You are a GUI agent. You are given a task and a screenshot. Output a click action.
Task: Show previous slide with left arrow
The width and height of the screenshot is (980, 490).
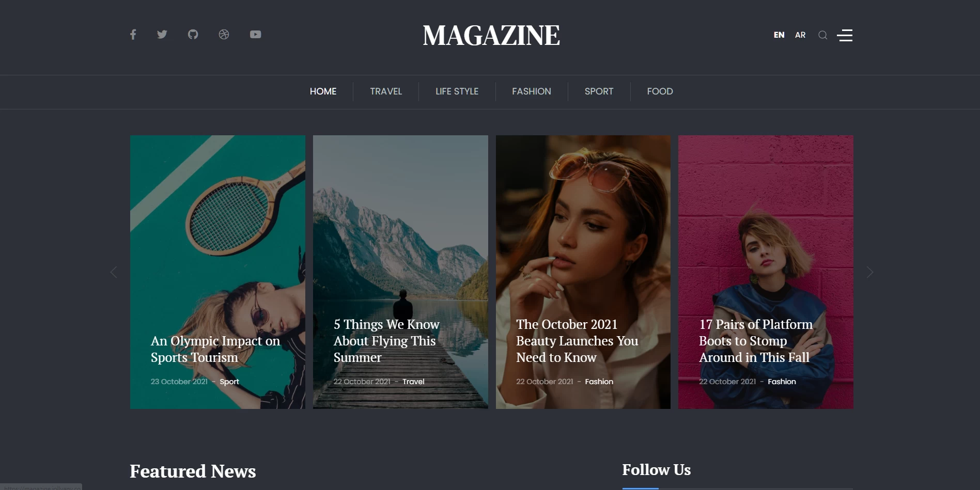pyautogui.click(x=114, y=272)
